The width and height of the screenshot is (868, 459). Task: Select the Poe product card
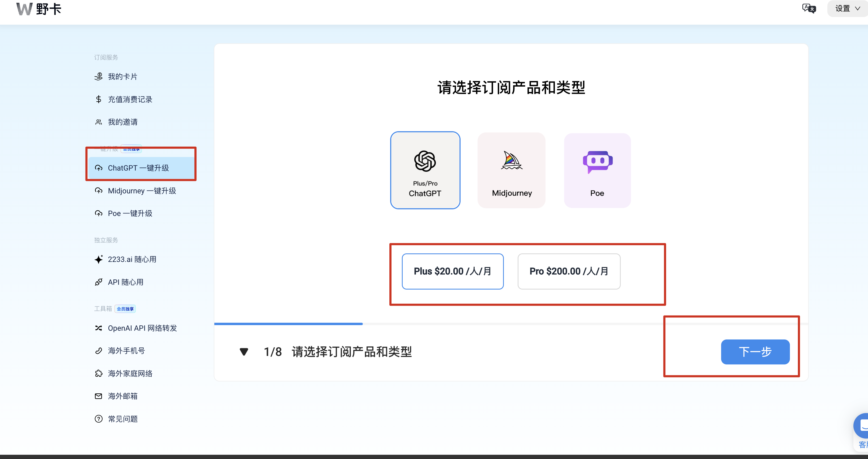pos(597,170)
